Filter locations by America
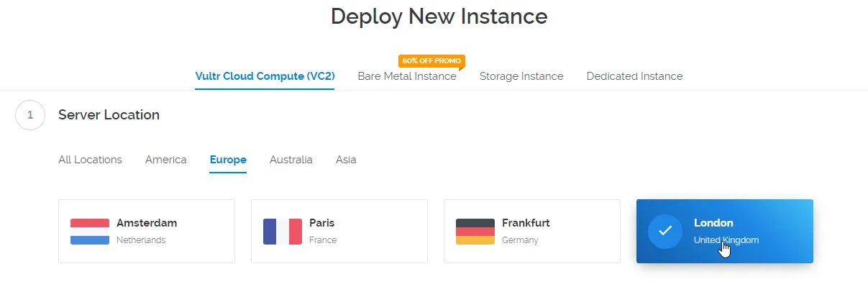 click(165, 160)
